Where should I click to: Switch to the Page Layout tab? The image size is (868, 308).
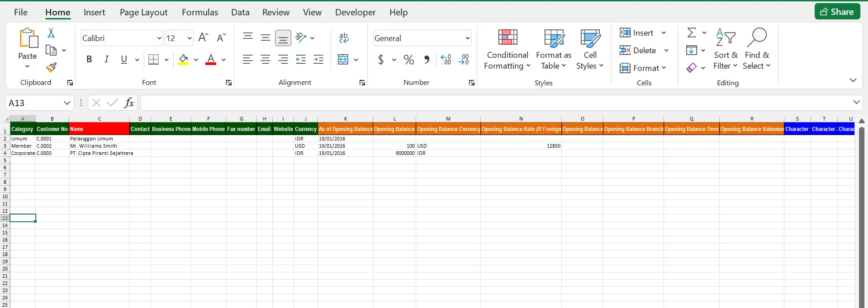[143, 12]
